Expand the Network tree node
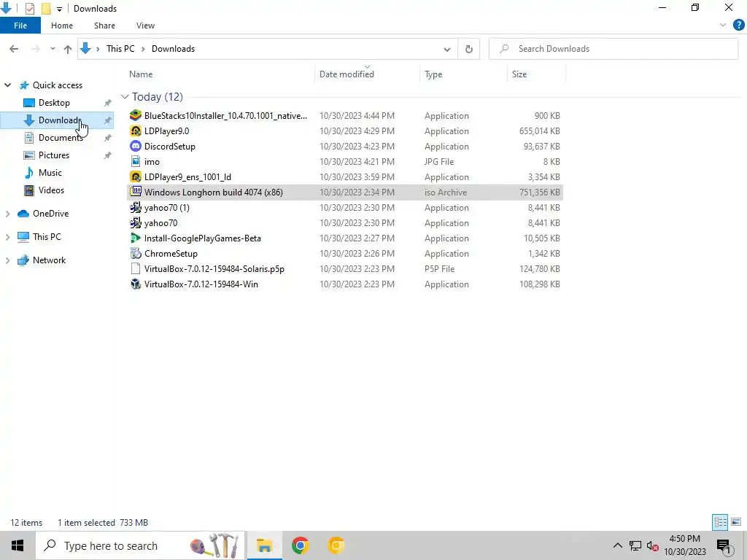The height and width of the screenshot is (560, 747). pyautogui.click(x=7, y=260)
